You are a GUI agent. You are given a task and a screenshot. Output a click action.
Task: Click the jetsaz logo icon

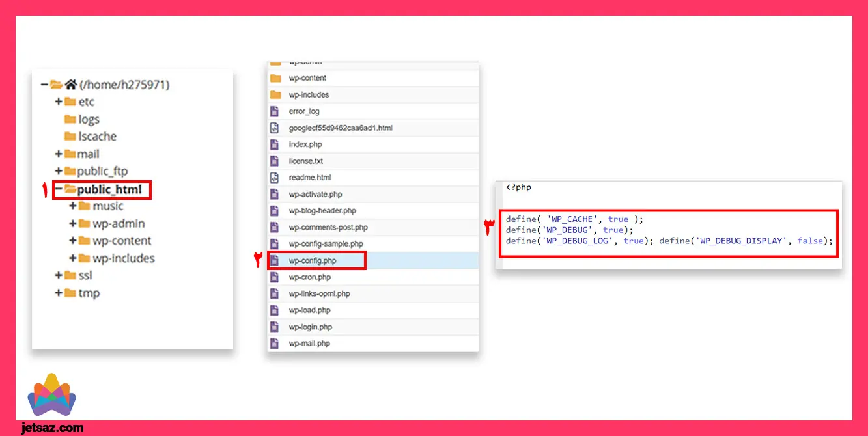click(x=52, y=396)
